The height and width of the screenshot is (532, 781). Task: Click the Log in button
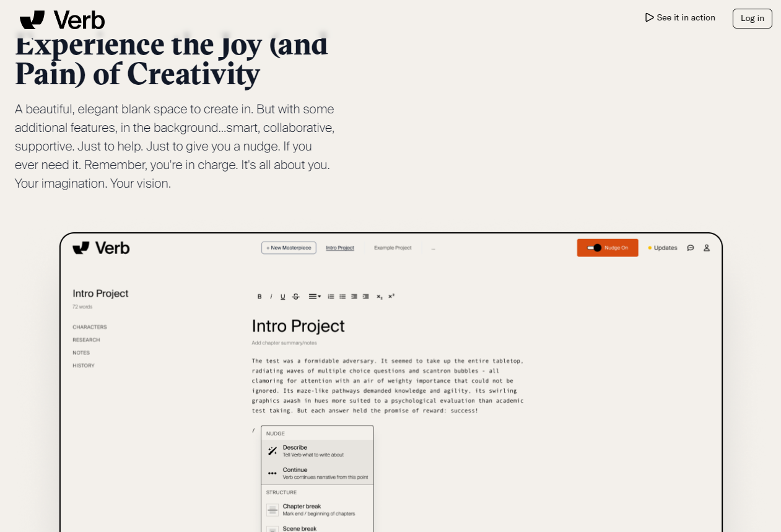(753, 19)
